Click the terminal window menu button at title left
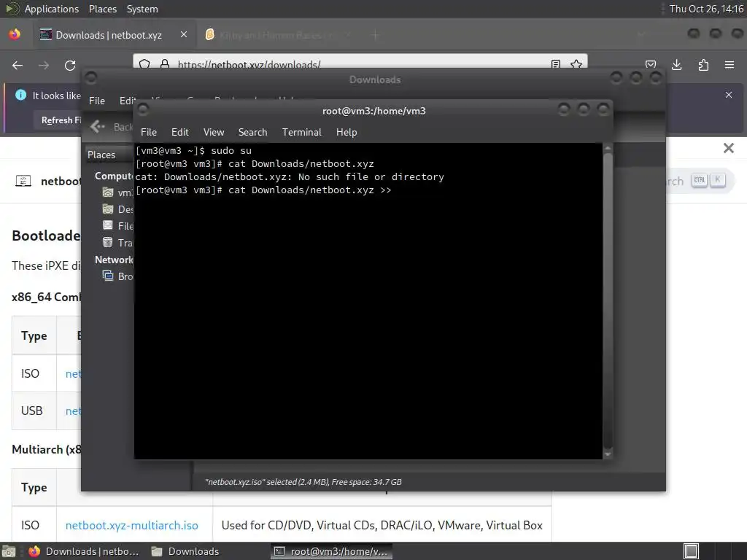The height and width of the screenshot is (560, 747). (x=142, y=110)
